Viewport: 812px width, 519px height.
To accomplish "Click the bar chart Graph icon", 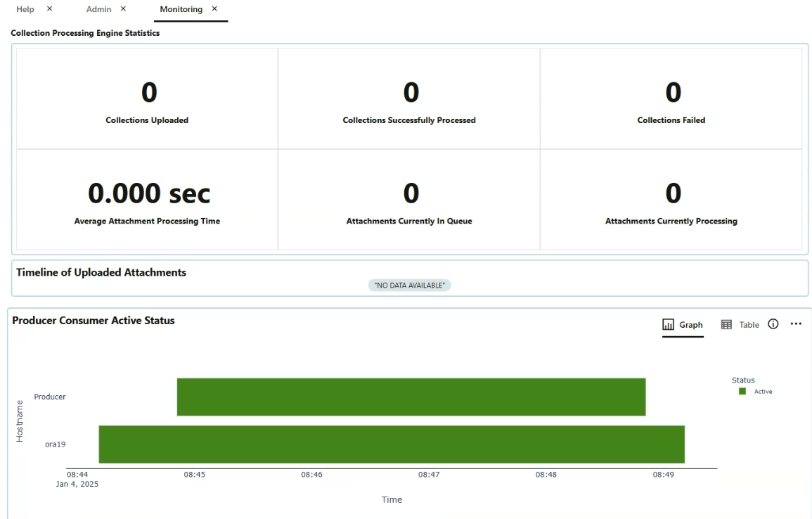I will click(668, 325).
